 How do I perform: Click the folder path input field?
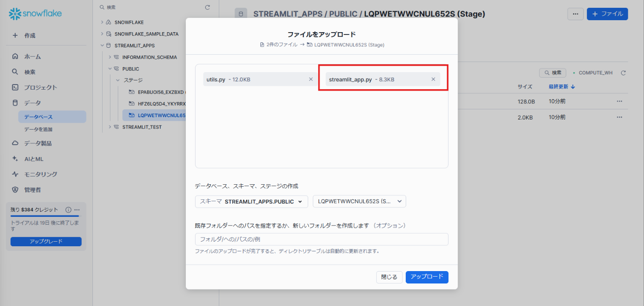point(322,239)
